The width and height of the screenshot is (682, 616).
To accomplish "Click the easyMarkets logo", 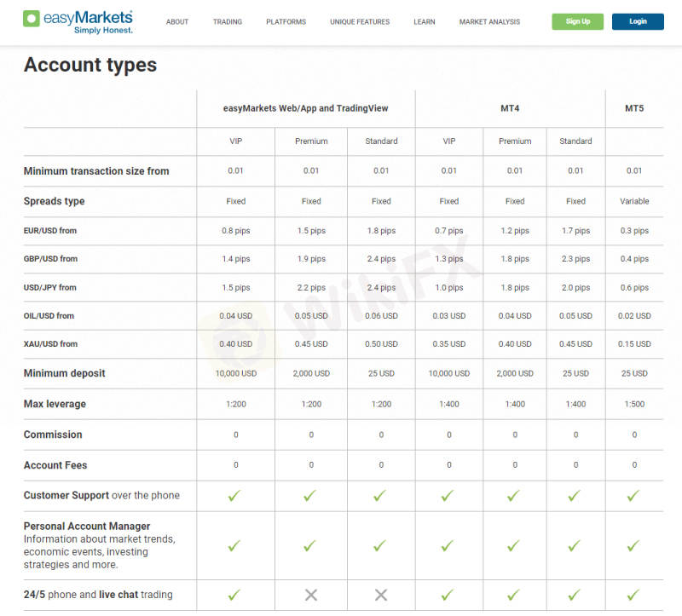I will point(78,22).
